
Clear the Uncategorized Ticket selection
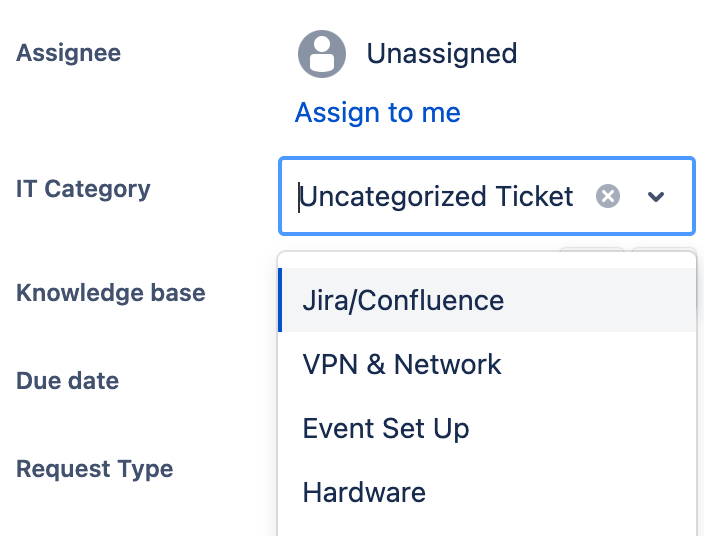608,196
